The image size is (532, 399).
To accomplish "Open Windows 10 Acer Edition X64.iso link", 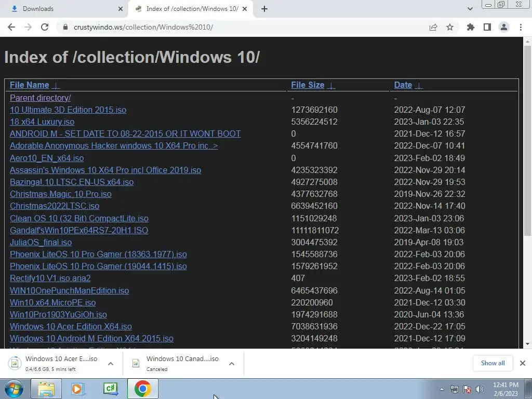I will point(71,326).
